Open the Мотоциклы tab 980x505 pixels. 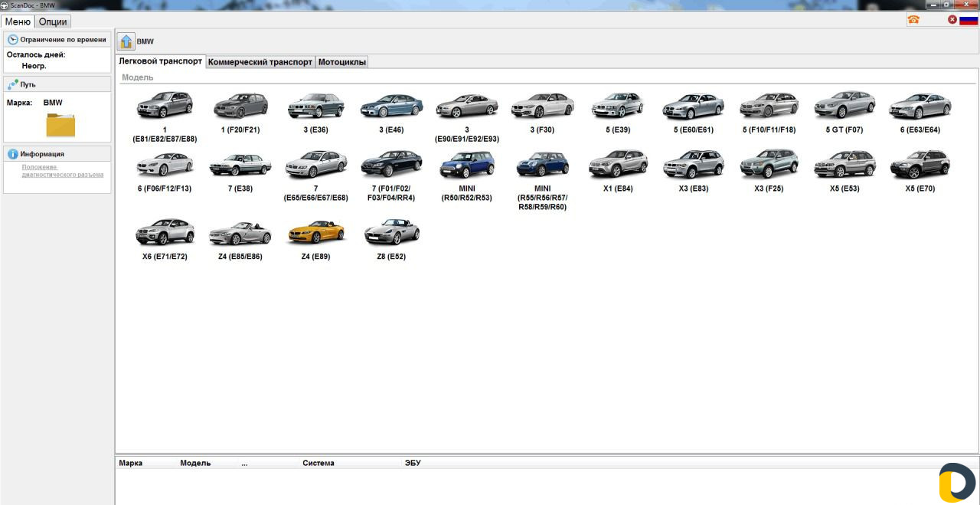coord(342,62)
